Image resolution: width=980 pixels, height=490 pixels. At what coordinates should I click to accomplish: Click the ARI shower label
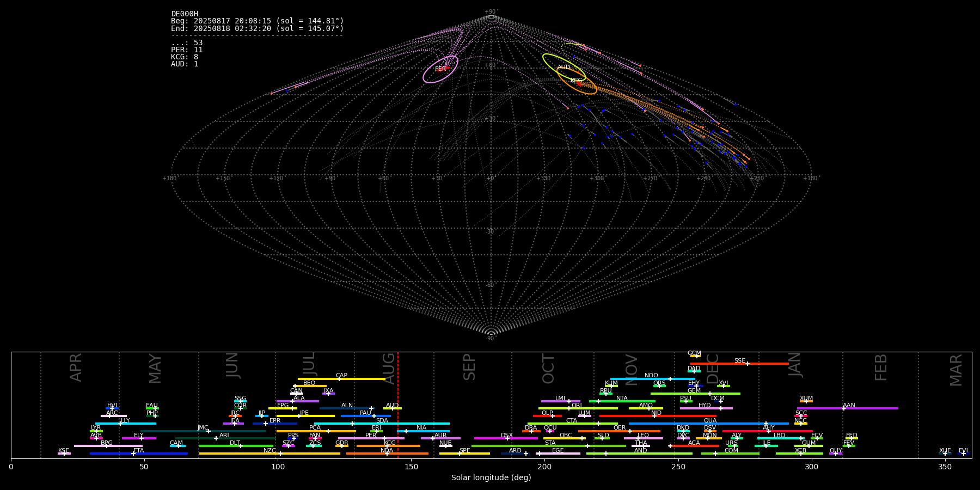pyautogui.click(x=224, y=436)
